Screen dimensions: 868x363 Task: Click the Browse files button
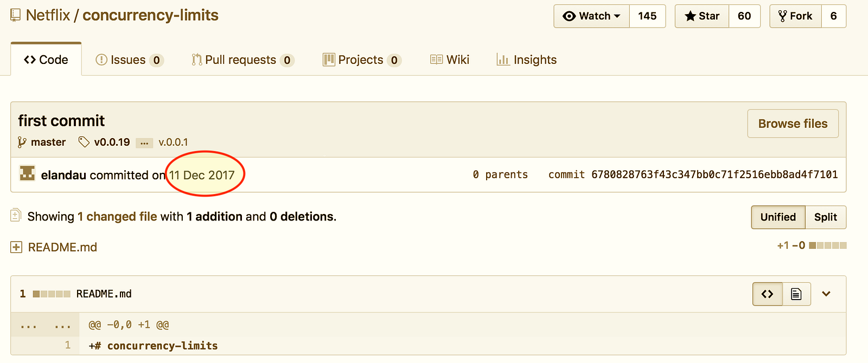pos(793,124)
